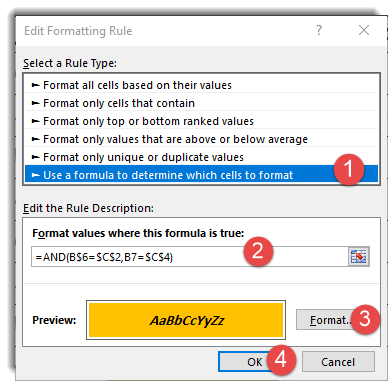Viewport: 388px width, 381px height.
Task: Click the red step 4 badge
Action: click(x=281, y=360)
